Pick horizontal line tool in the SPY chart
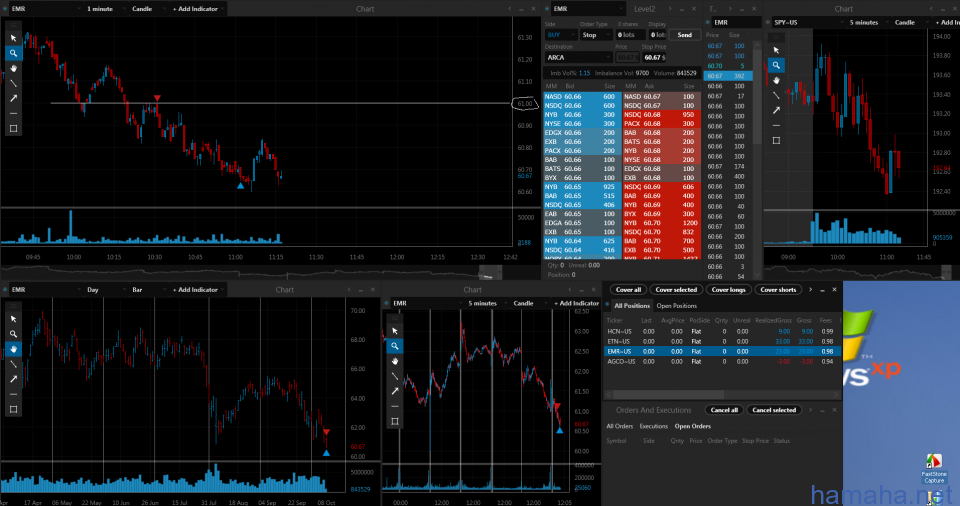 tap(776, 125)
